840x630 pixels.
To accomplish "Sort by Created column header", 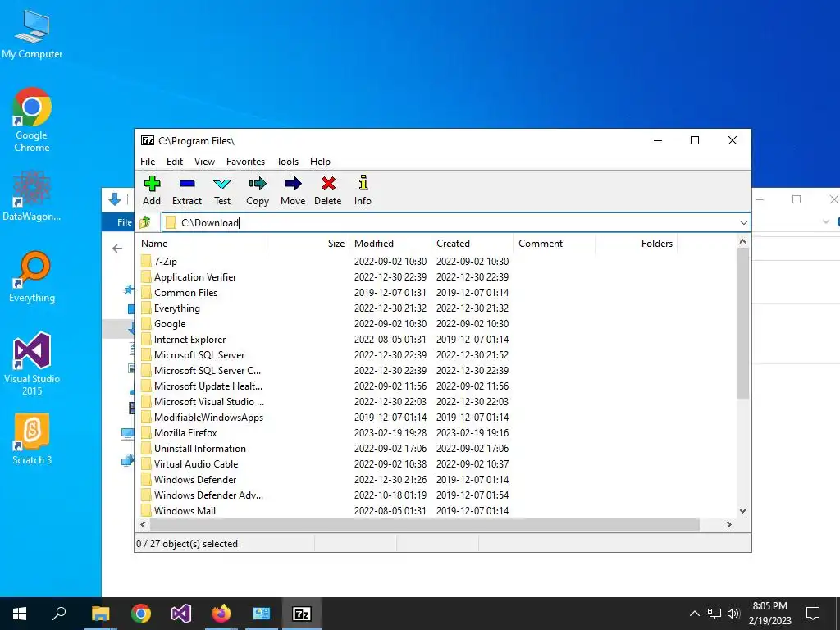I will click(472, 243).
